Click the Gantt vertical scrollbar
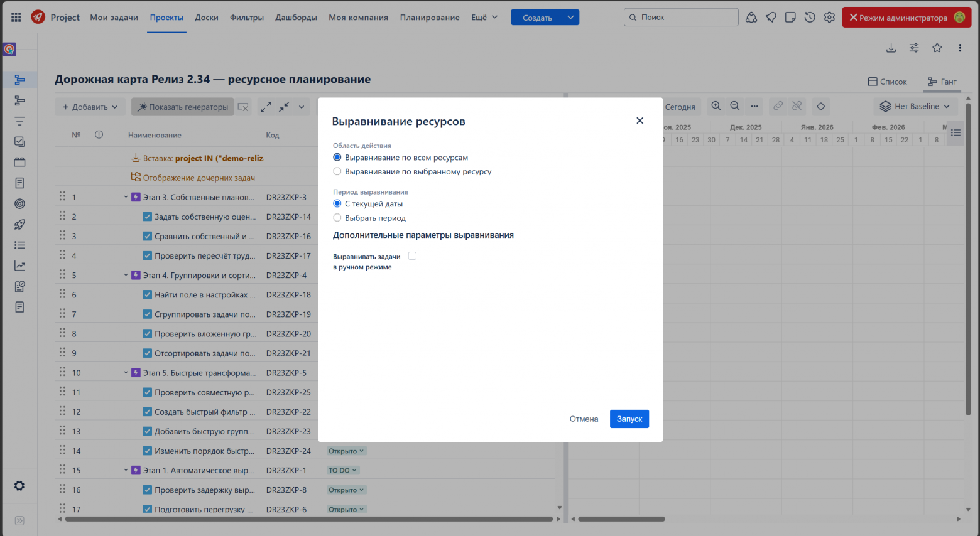Image resolution: width=980 pixels, height=536 pixels. [968, 259]
